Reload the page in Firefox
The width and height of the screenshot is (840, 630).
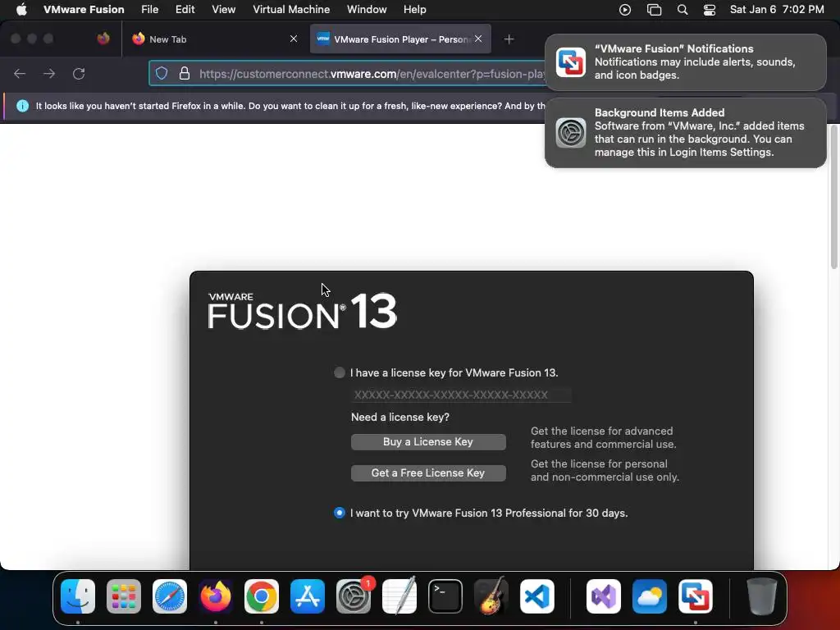tap(79, 73)
